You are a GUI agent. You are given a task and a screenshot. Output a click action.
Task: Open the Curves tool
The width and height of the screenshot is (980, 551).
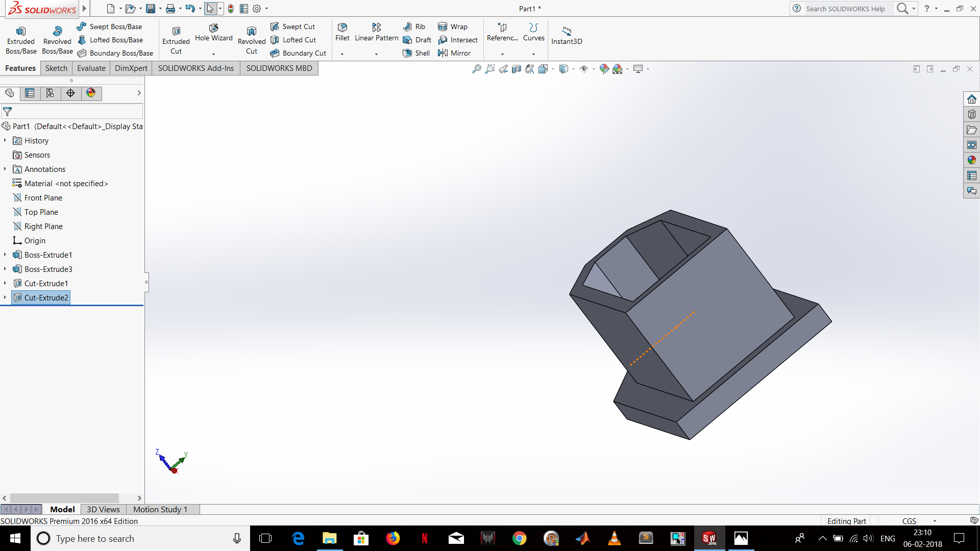pyautogui.click(x=534, y=32)
